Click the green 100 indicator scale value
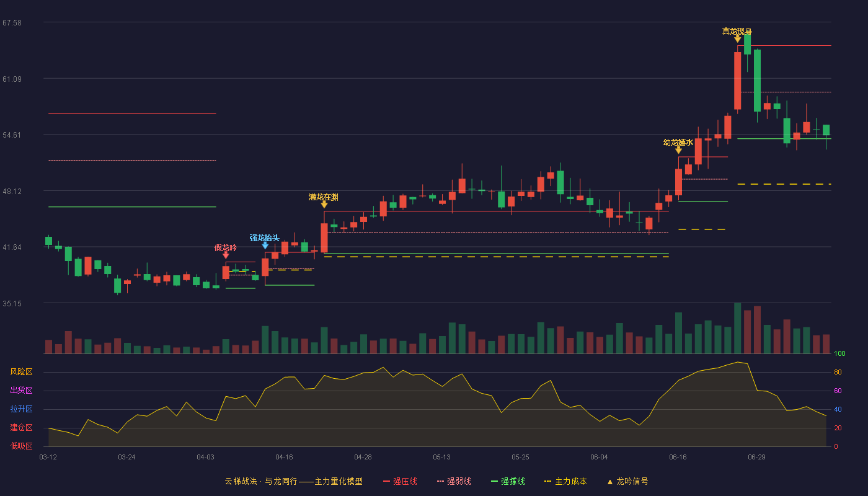The width and height of the screenshot is (868, 496). click(x=839, y=354)
